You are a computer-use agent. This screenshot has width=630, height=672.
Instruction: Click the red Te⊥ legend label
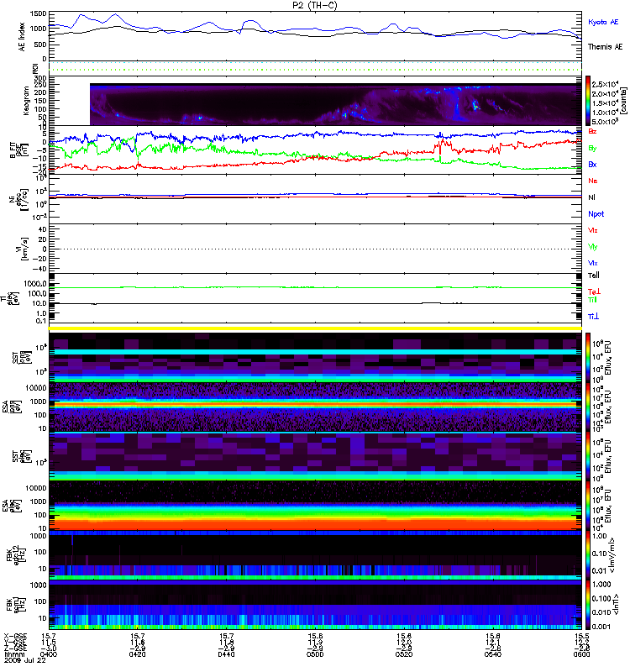tap(594, 291)
